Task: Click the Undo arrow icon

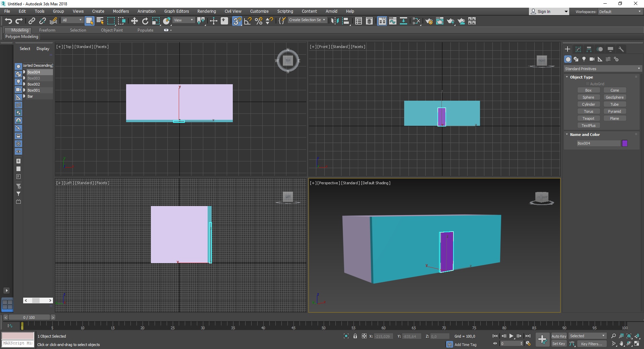Action: tap(8, 21)
